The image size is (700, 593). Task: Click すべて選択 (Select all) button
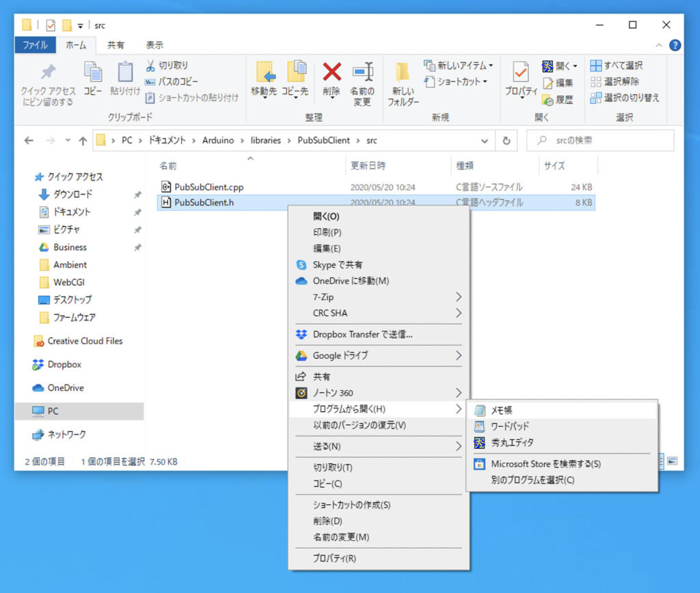[617, 66]
